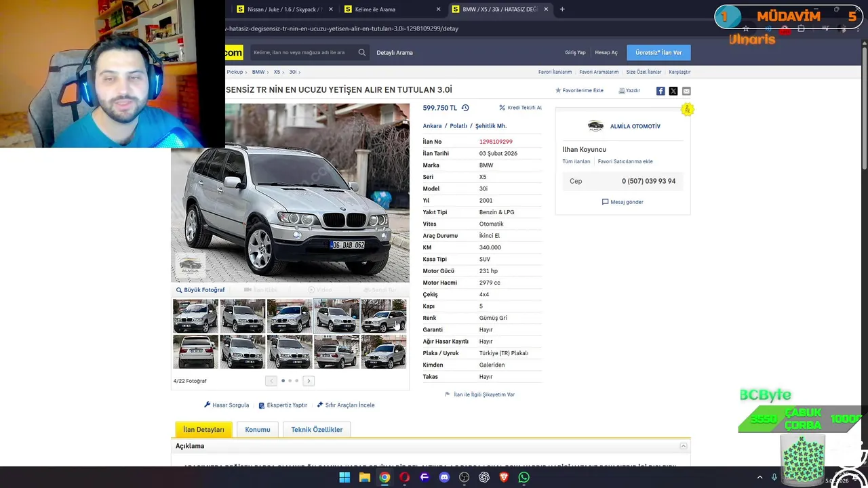The width and height of the screenshot is (868, 488).
Task: Click Ücretsiz İlan Ver button
Action: (x=658, y=52)
